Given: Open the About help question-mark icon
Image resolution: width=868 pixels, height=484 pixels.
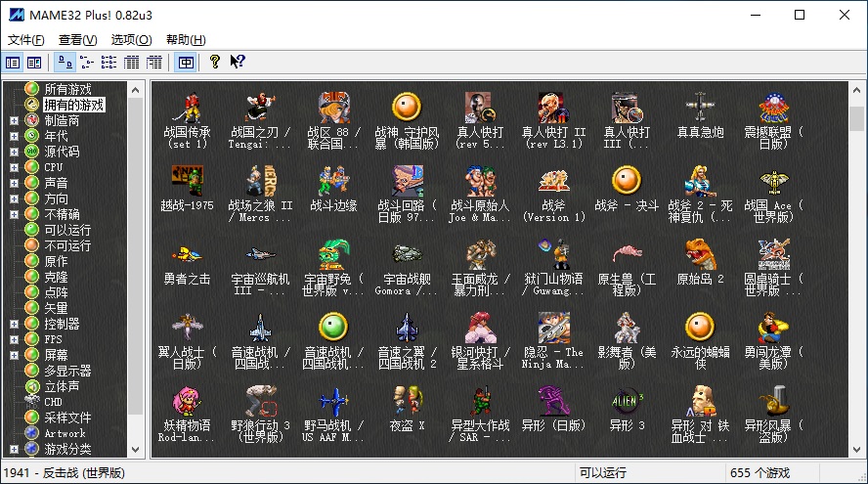Looking at the screenshot, I should pyautogui.click(x=215, y=62).
